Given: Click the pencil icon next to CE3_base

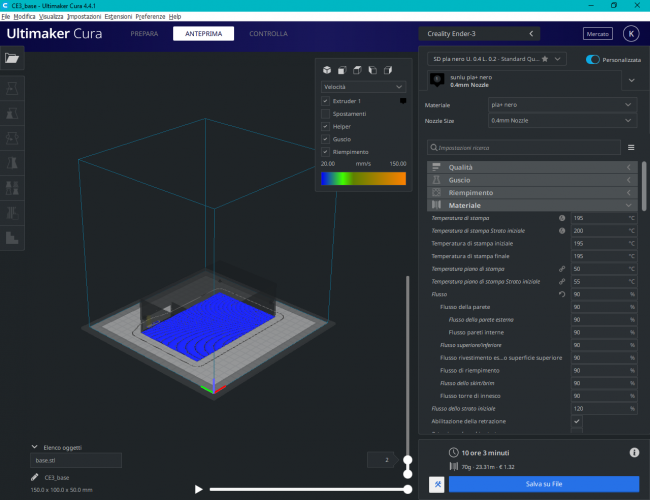Looking at the screenshot, I should 36,477.
